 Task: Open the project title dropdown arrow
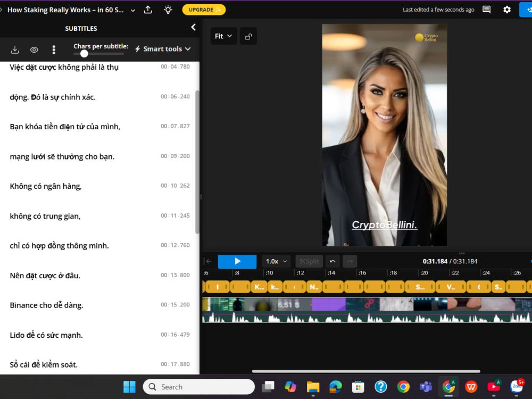pos(133,10)
